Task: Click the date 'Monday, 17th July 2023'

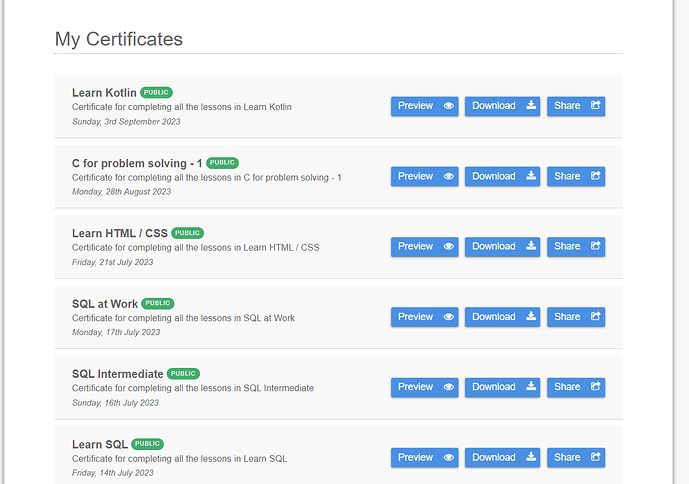Action: (x=116, y=332)
